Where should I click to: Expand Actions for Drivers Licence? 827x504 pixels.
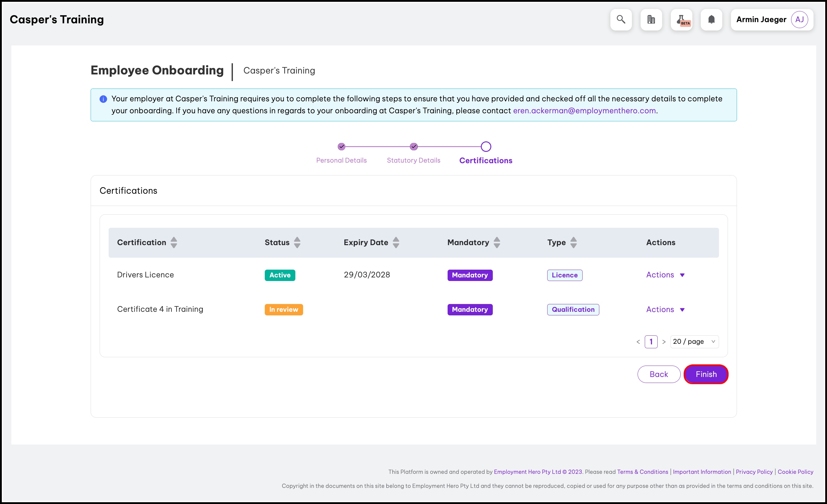point(665,275)
